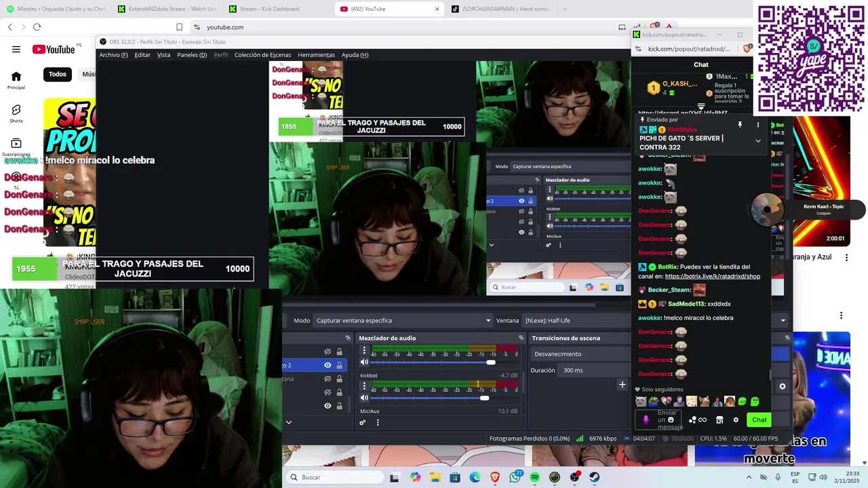Toggle microphone icon in chat message box
Screen dimensions: 868x488
(646, 420)
